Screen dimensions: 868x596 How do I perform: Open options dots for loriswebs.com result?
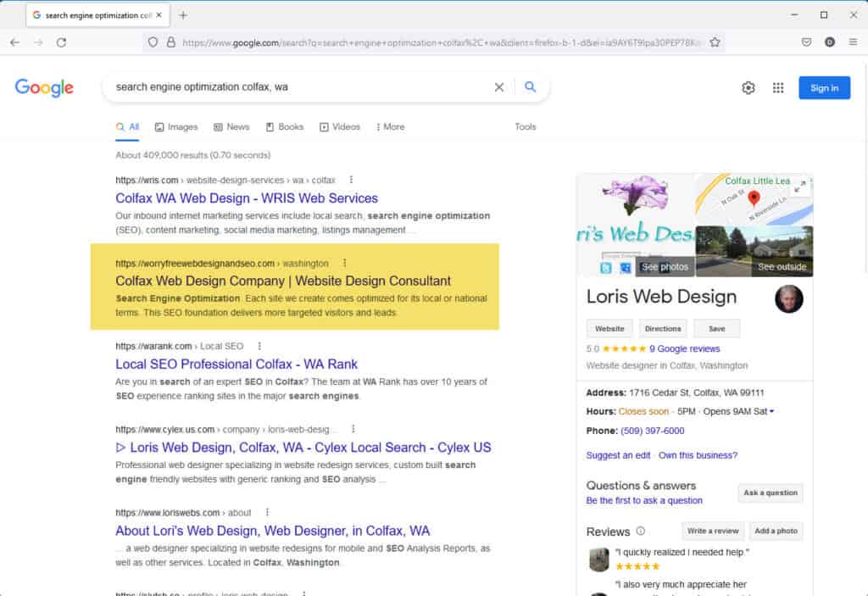click(x=267, y=512)
